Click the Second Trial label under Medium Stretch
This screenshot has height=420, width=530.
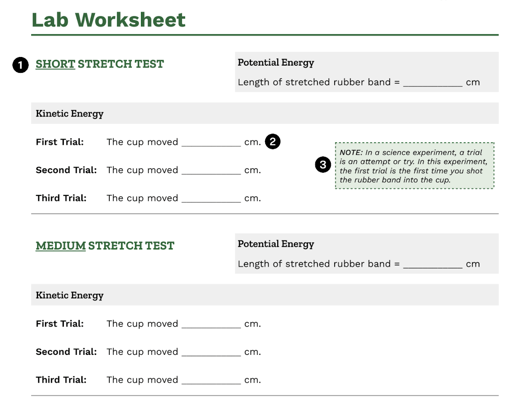pos(66,352)
